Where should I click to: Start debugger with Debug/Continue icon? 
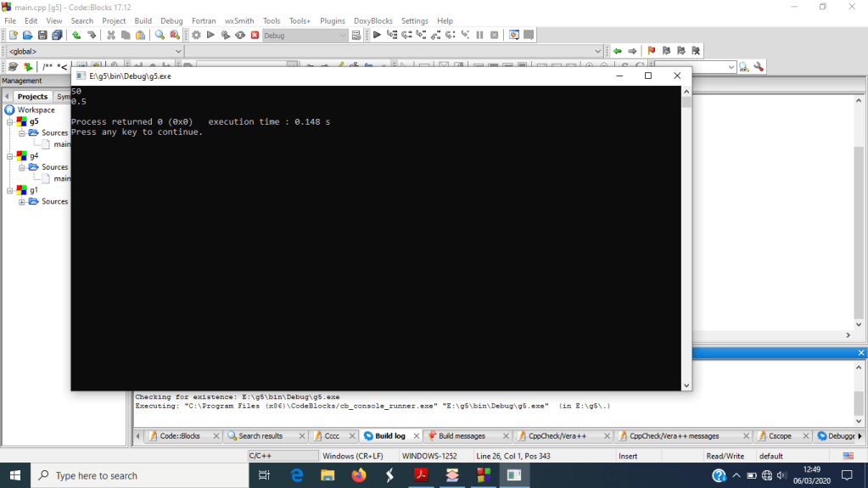378,35
